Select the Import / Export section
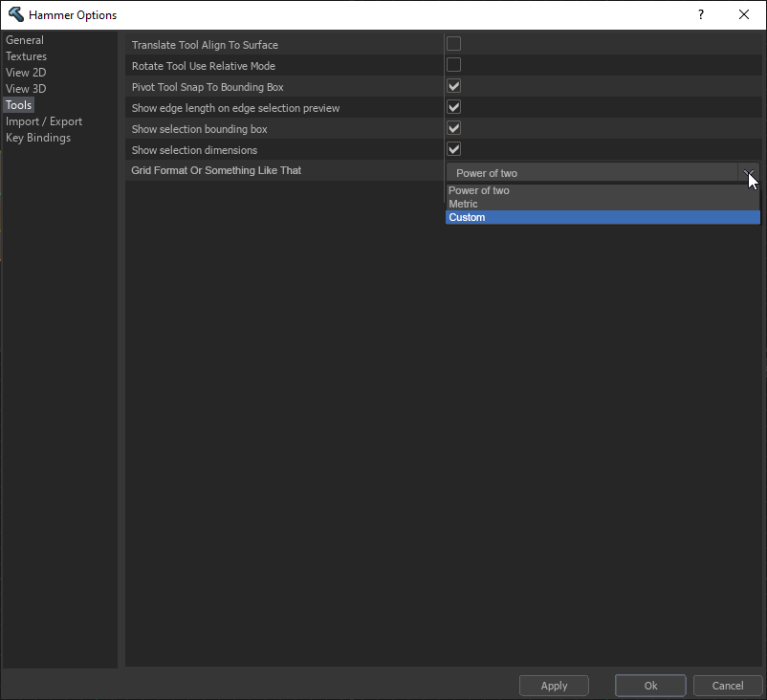Image resolution: width=767 pixels, height=700 pixels. click(x=43, y=120)
